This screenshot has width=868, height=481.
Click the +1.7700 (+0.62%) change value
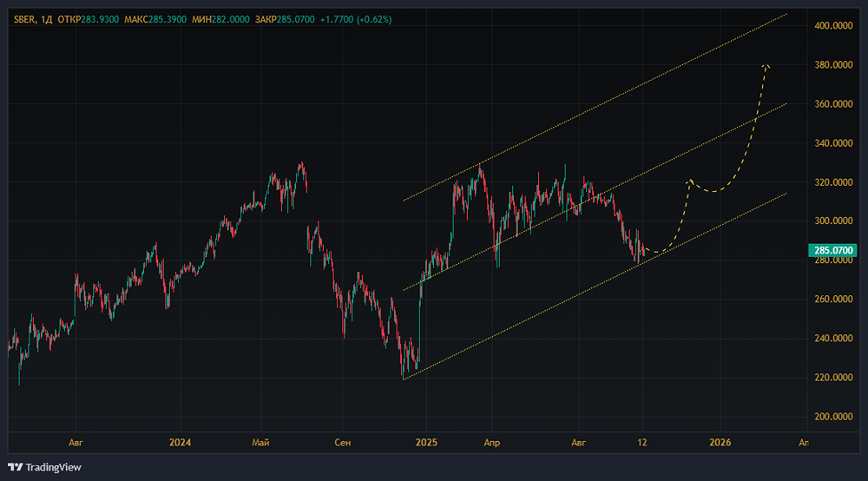pos(356,19)
